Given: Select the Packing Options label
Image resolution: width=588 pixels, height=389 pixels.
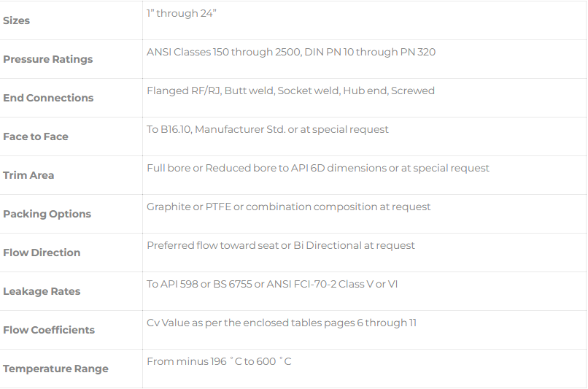Looking at the screenshot, I should (x=47, y=214).
